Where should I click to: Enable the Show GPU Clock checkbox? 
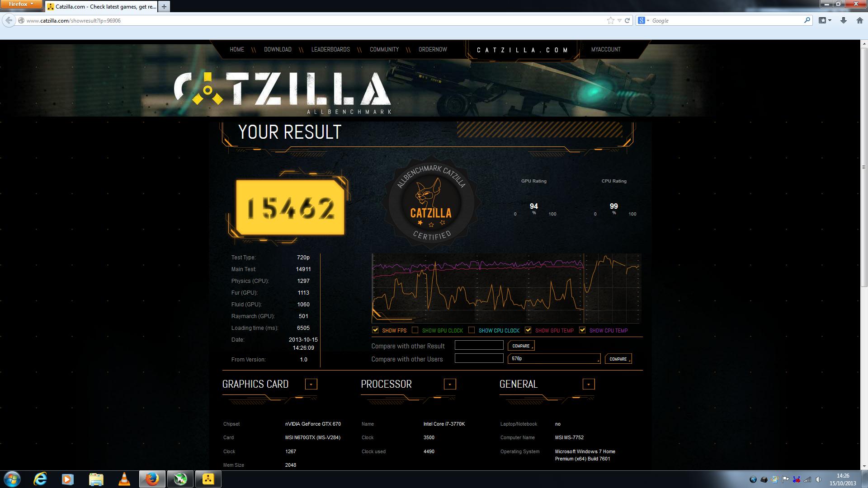pyautogui.click(x=415, y=330)
